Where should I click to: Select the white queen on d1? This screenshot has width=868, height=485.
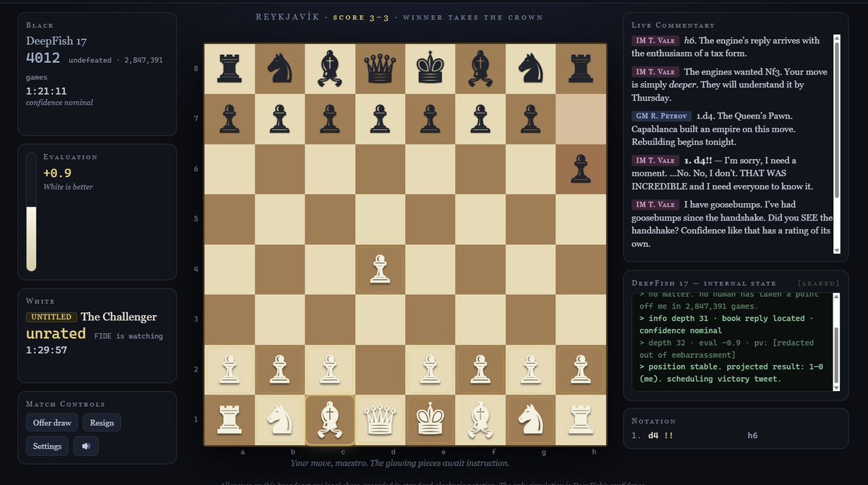[380, 420]
